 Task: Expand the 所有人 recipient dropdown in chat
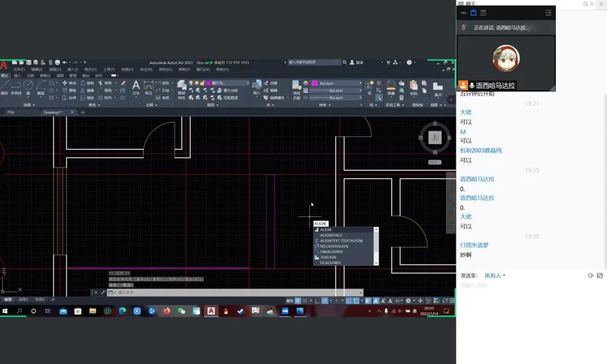click(495, 276)
